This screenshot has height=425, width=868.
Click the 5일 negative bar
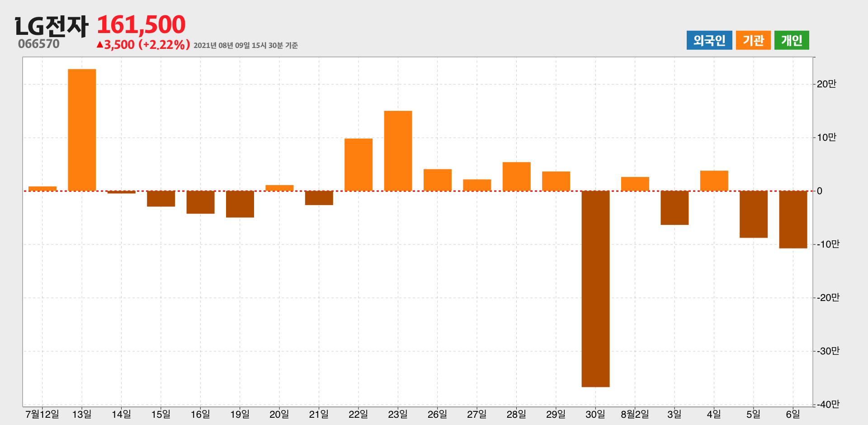(754, 214)
